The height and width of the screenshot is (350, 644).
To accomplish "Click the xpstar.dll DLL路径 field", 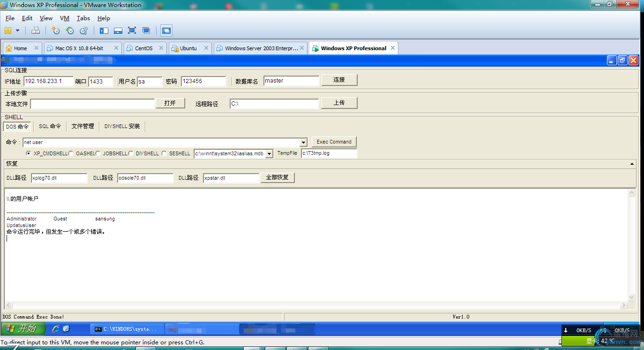I will click(x=231, y=178).
